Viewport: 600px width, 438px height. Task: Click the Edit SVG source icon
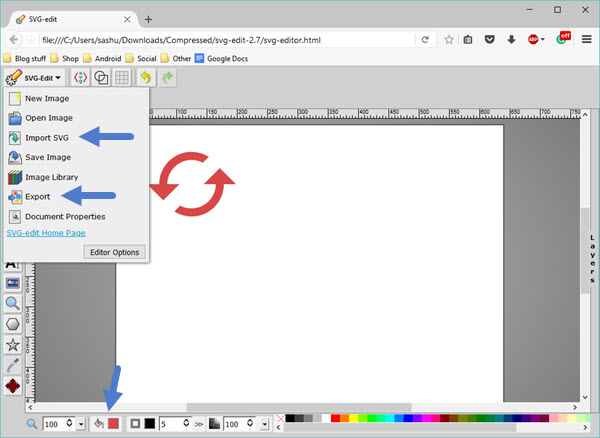[82, 77]
